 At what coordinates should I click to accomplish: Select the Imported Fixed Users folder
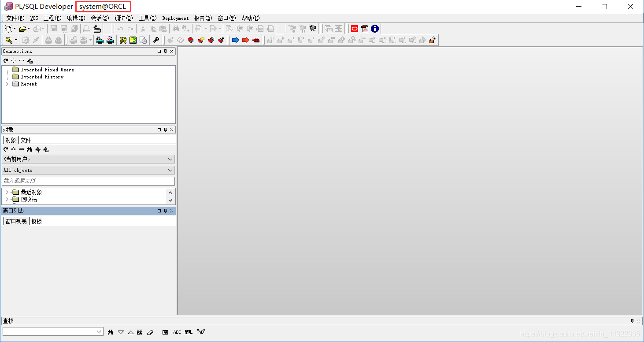point(47,70)
